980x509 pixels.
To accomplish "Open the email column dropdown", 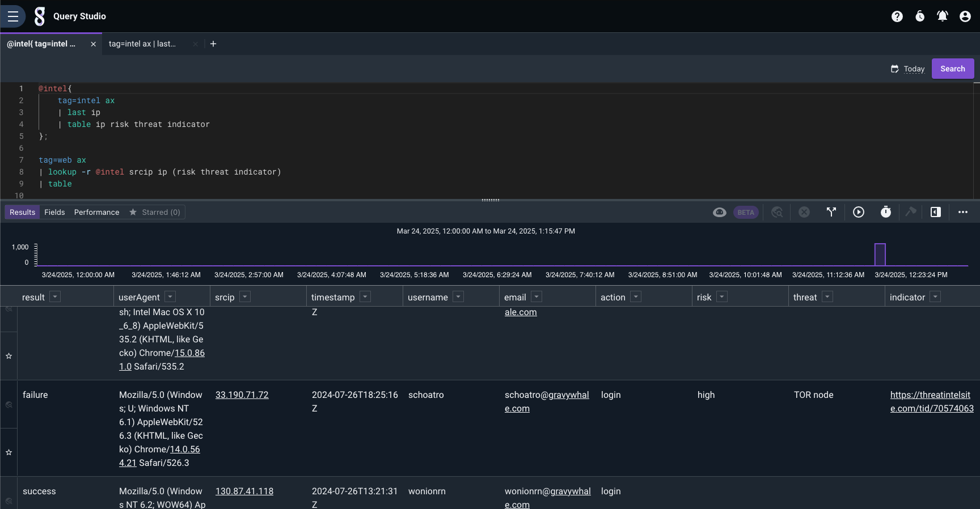I will [x=537, y=296].
